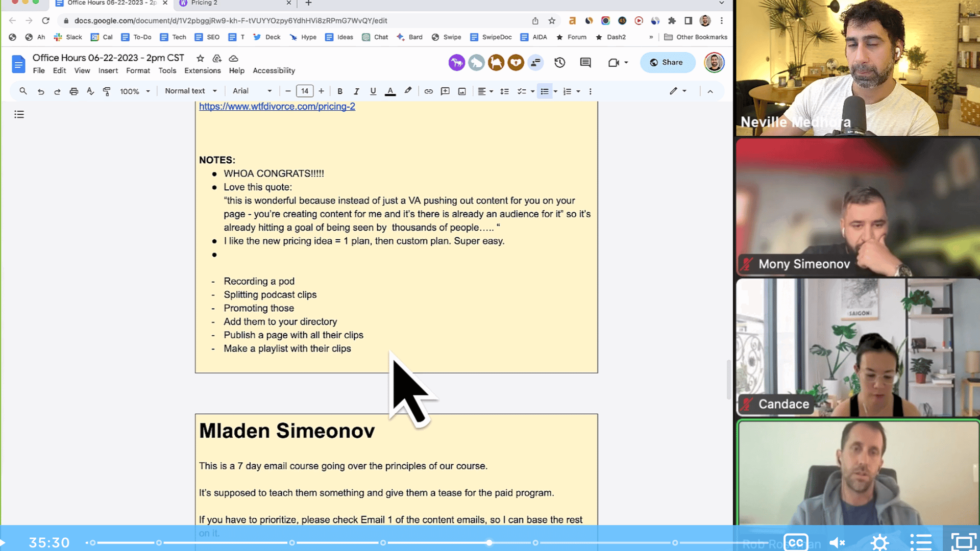This screenshot has height=551, width=980.
Task: Insert a link
Action: [x=429, y=91]
